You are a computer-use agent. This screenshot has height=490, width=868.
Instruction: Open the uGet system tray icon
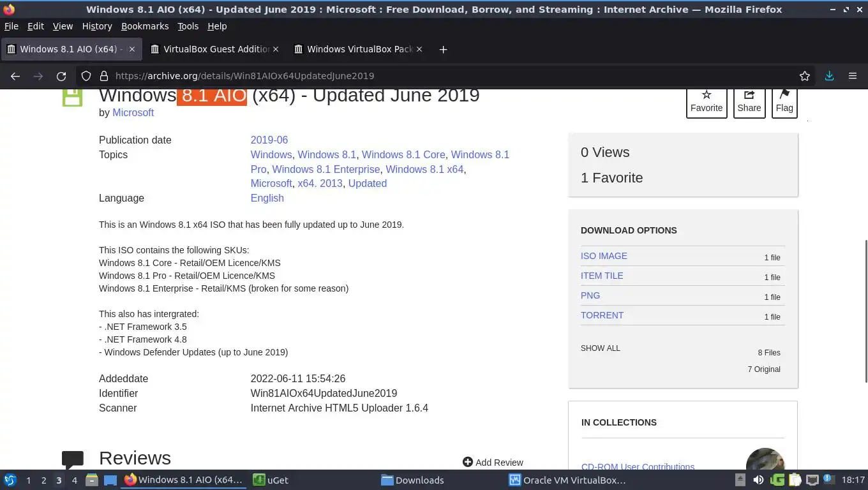click(777, 480)
